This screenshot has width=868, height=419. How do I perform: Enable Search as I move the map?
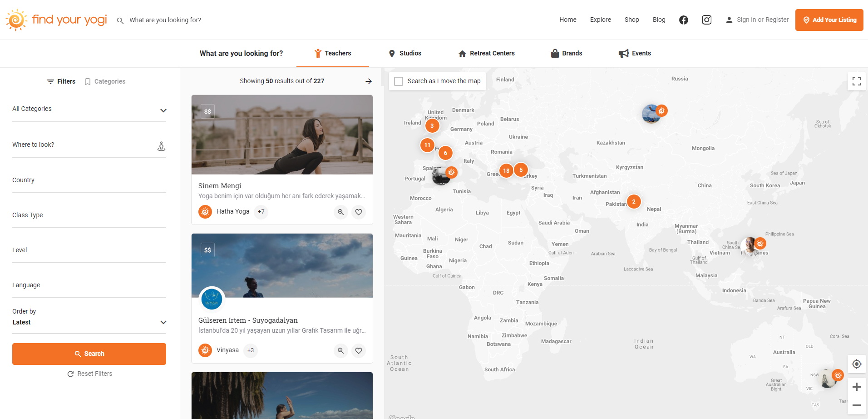click(399, 81)
